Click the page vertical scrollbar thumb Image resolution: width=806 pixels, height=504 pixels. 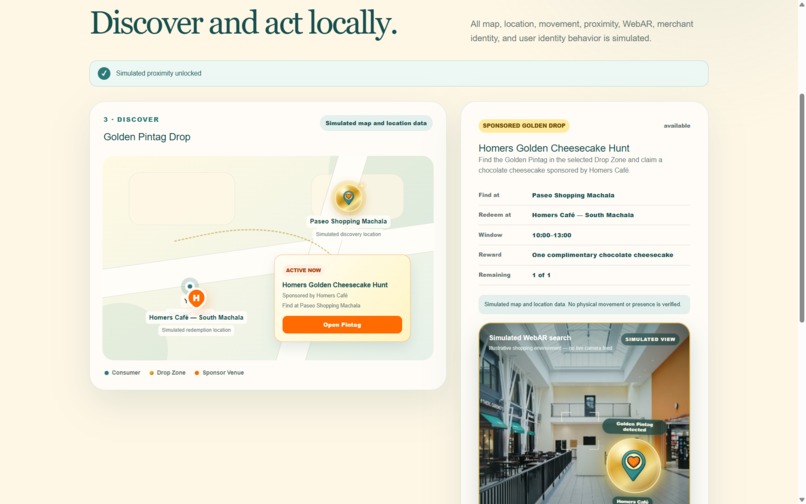pyautogui.click(x=801, y=208)
